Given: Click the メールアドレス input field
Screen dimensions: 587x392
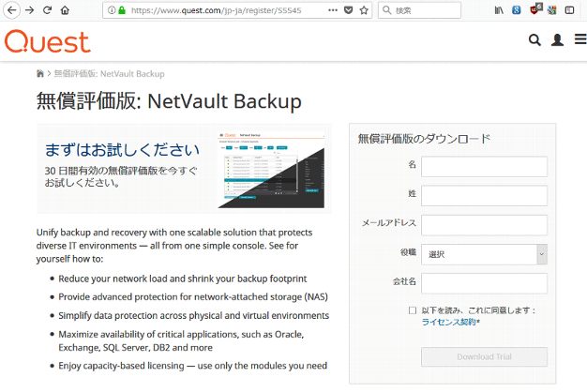Looking at the screenshot, I should (484, 225).
